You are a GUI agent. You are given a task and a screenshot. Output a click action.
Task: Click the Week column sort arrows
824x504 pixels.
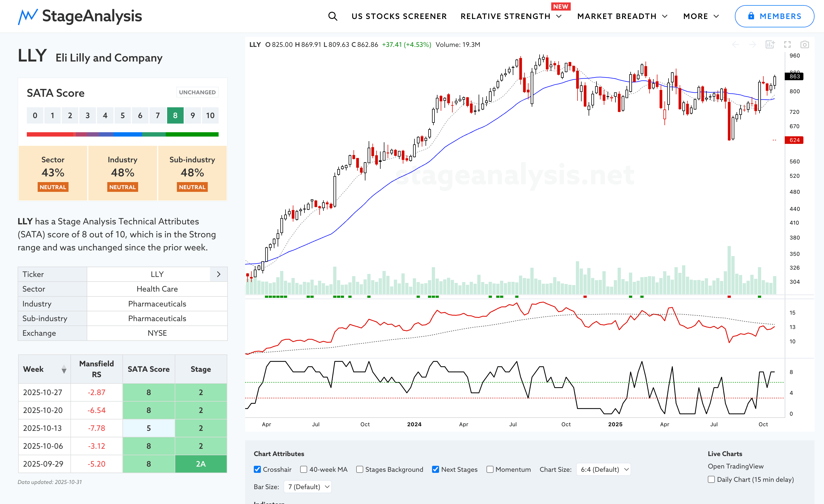pyautogui.click(x=64, y=369)
